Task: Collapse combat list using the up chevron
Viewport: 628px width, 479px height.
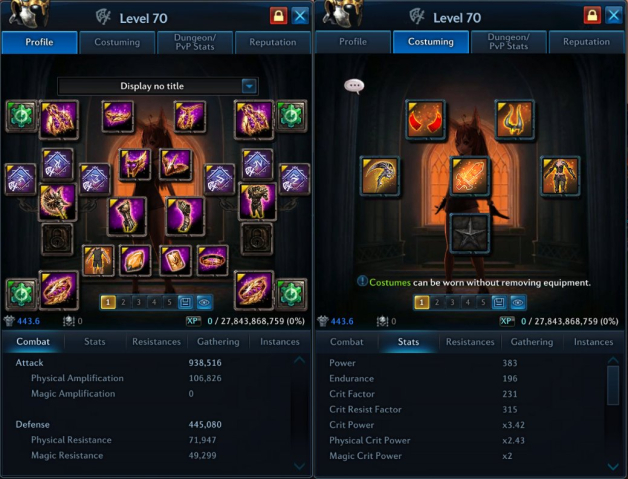Action: tap(299, 360)
